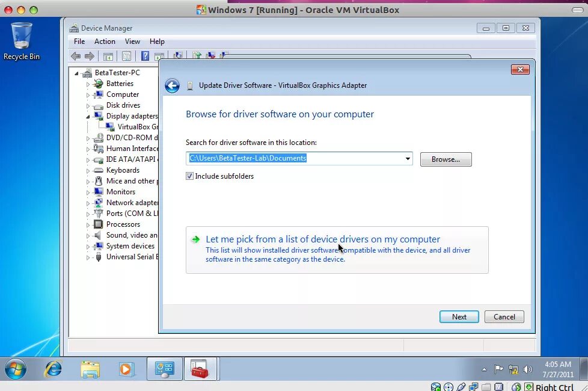Viewport: 588px width, 391px height.
Task: Click Action Center flag in system tray
Action: 498,369
